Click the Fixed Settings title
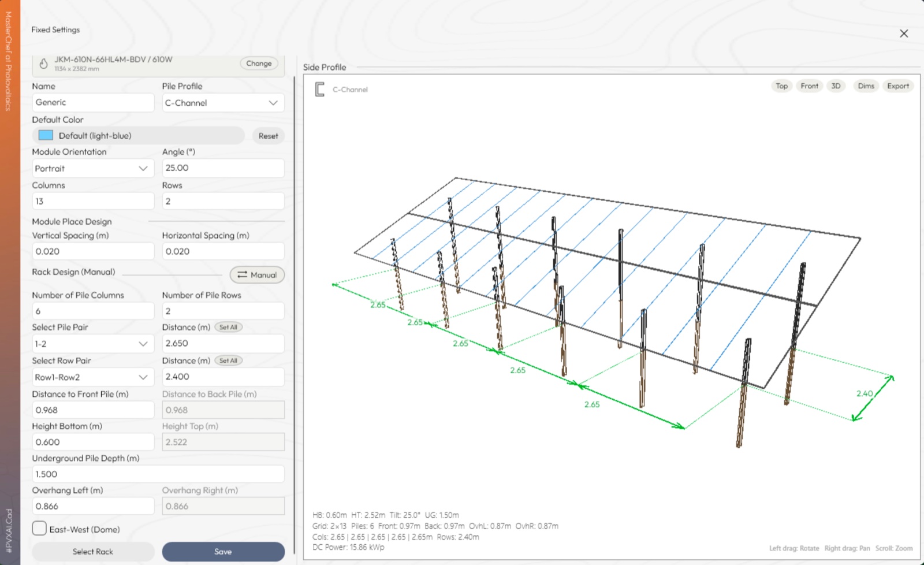 point(55,29)
